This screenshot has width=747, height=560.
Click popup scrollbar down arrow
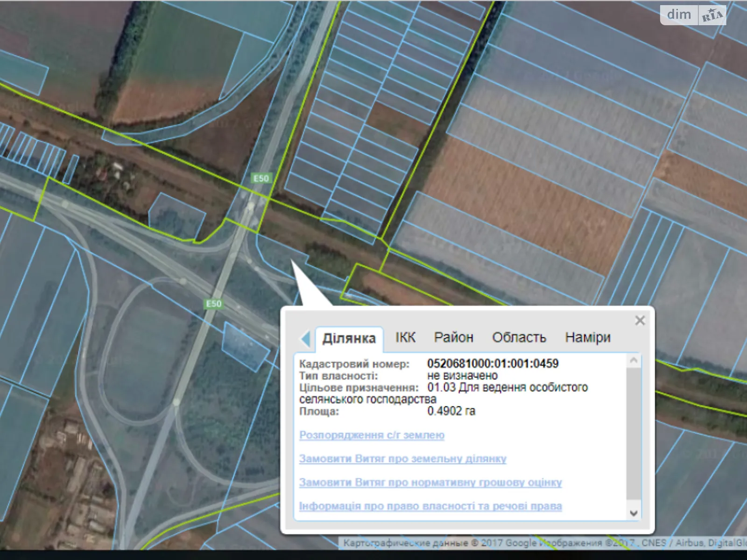[634, 513]
